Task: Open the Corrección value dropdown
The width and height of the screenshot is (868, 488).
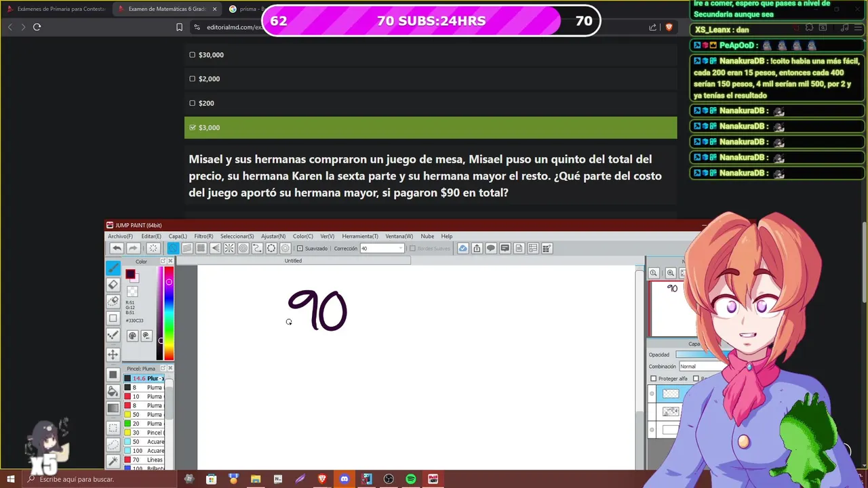Action: [399, 249]
